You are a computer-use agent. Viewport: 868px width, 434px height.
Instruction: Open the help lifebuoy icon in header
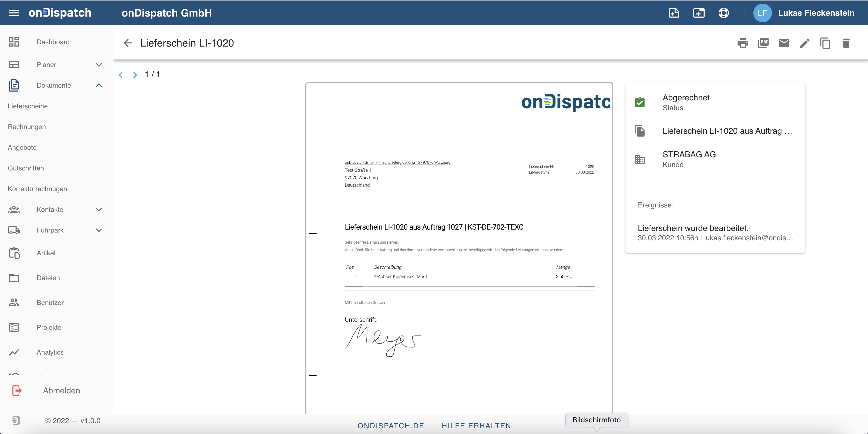[723, 13]
